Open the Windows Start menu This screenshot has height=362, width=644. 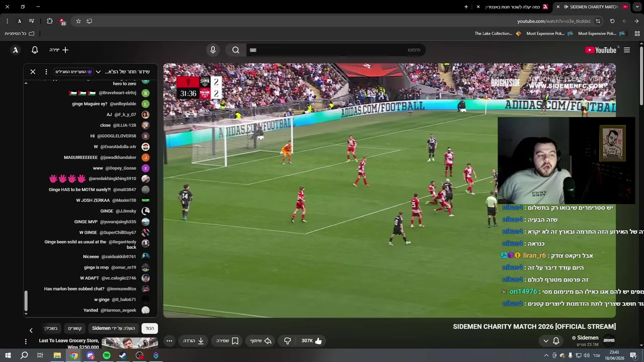point(8,355)
